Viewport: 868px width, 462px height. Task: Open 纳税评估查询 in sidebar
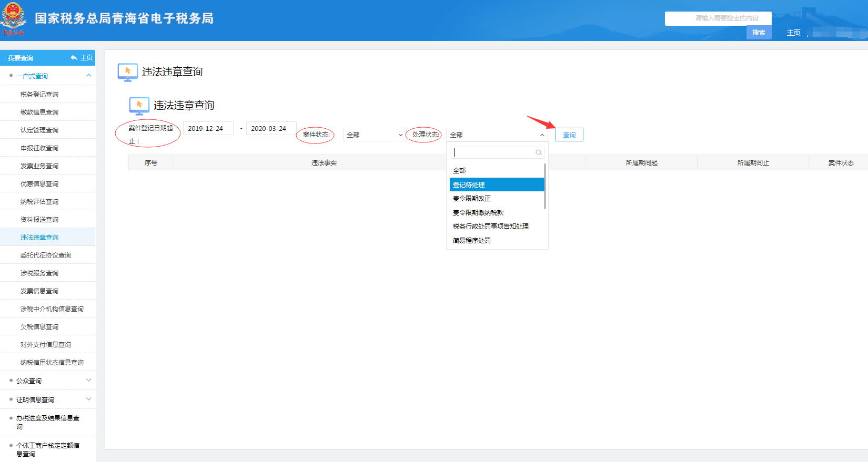coord(39,202)
